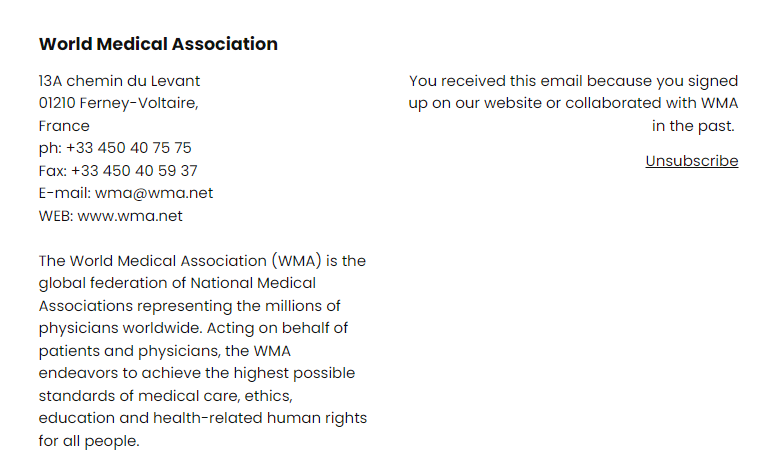Click the "E-mail:" label

tap(64, 193)
